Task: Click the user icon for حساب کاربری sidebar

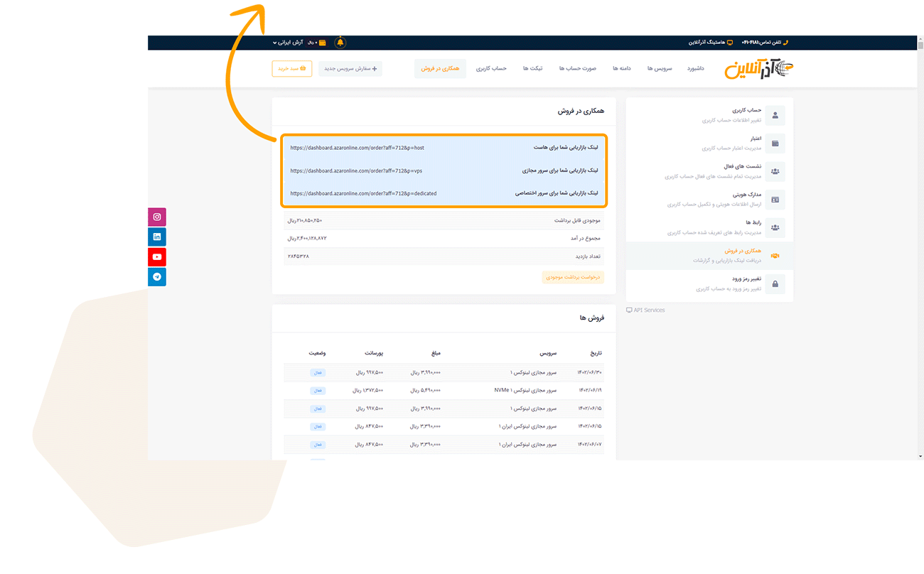Action: [x=775, y=115]
